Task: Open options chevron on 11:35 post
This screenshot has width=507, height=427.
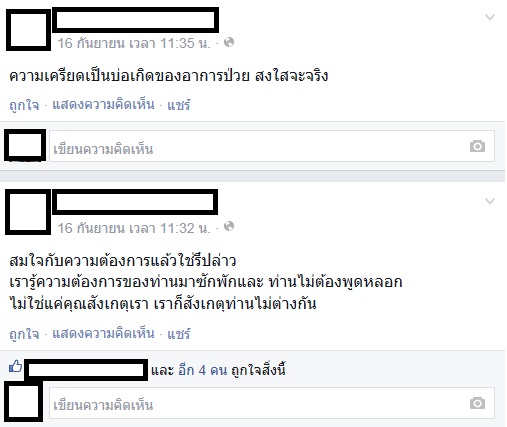Action: 490,17
